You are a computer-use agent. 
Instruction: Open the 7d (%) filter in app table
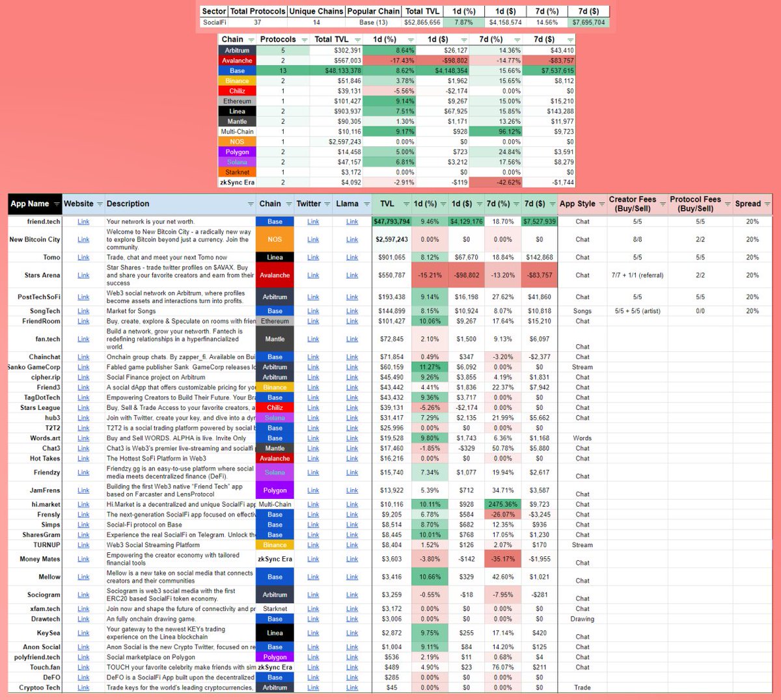point(515,204)
